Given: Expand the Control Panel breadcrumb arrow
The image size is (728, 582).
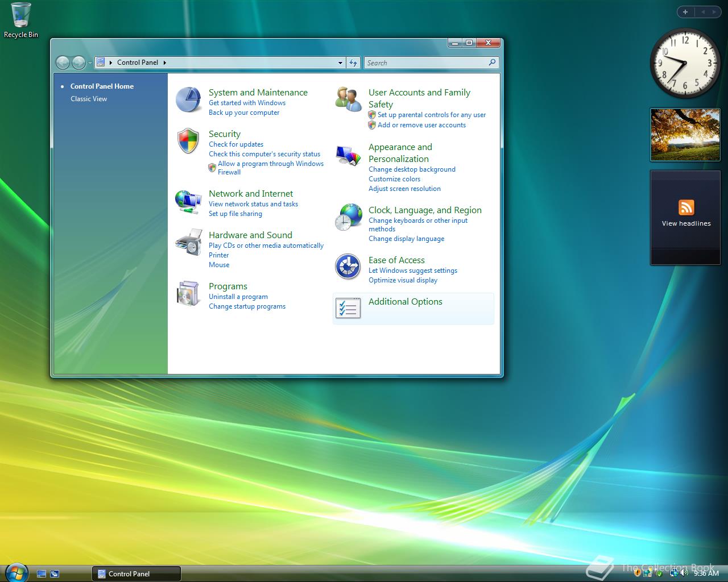Looking at the screenshot, I should coord(165,63).
